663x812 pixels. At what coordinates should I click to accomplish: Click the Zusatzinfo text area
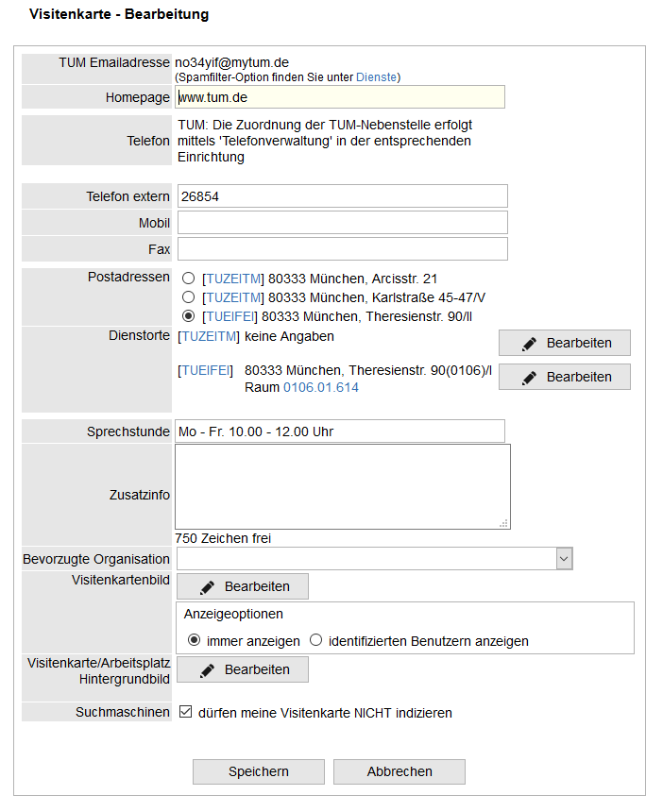(x=342, y=486)
